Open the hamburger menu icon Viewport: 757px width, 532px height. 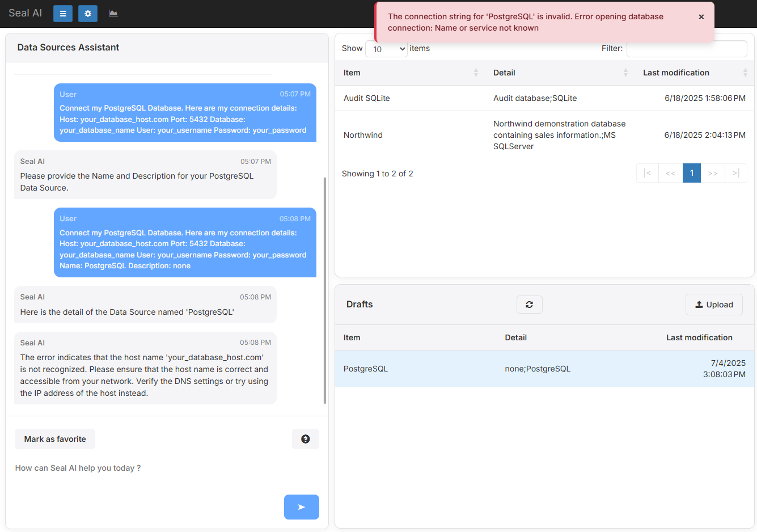point(63,14)
